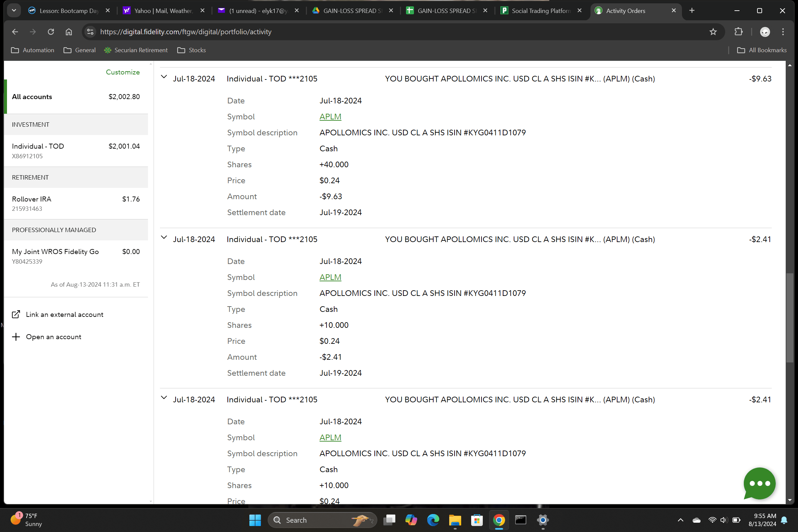
Task: Click the Chrome profile avatar
Action: click(x=765, y=32)
